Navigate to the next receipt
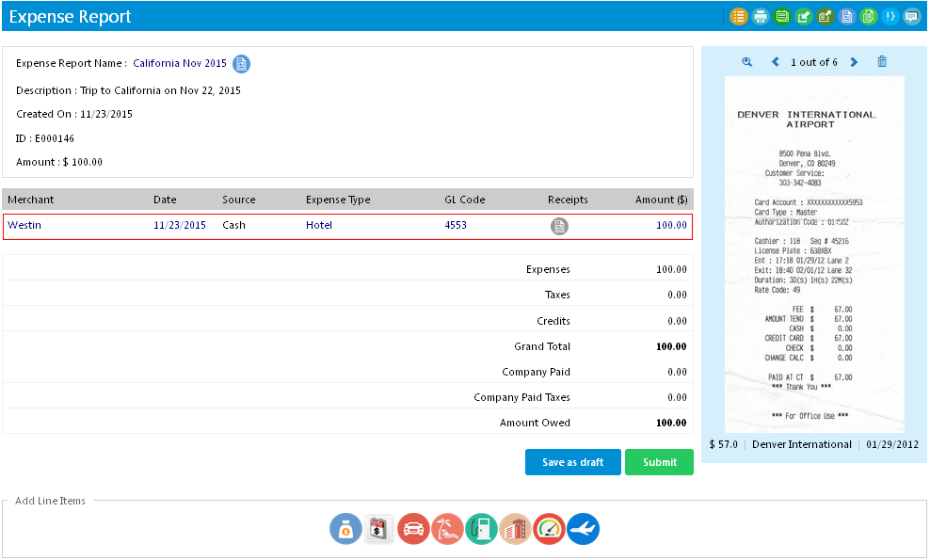The image size is (930, 560). (854, 61)
